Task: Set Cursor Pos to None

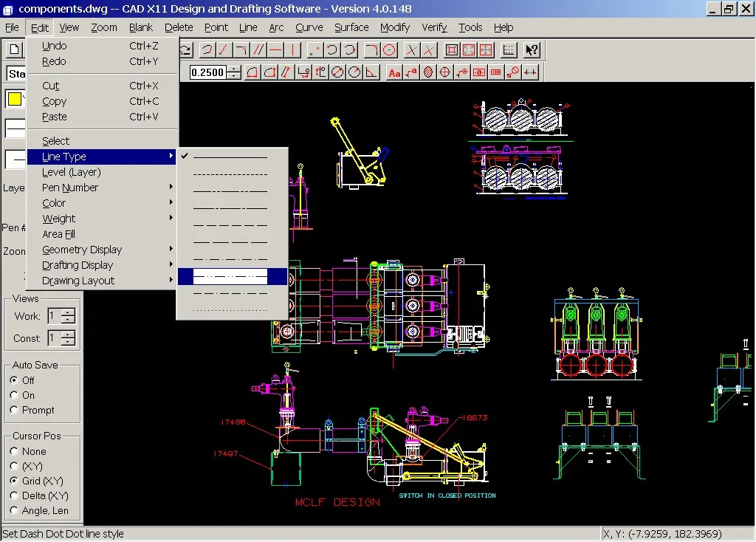Action: click(16, 450)
